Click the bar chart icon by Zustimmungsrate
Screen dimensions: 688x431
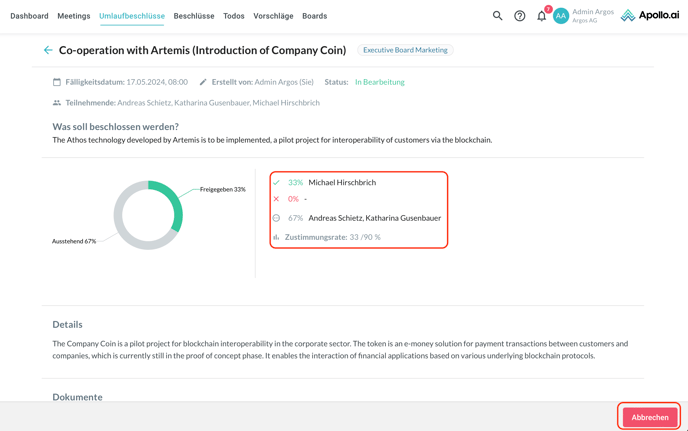coord(277,237)
